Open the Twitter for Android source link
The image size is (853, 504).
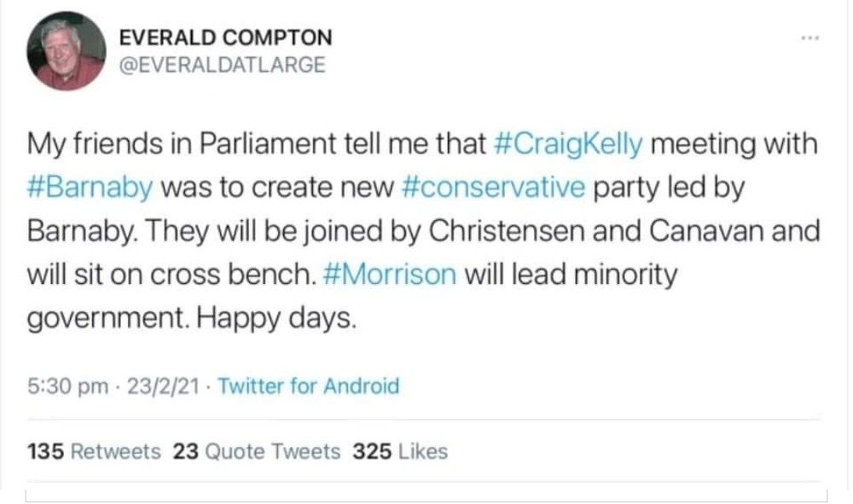tap(308, 386)
